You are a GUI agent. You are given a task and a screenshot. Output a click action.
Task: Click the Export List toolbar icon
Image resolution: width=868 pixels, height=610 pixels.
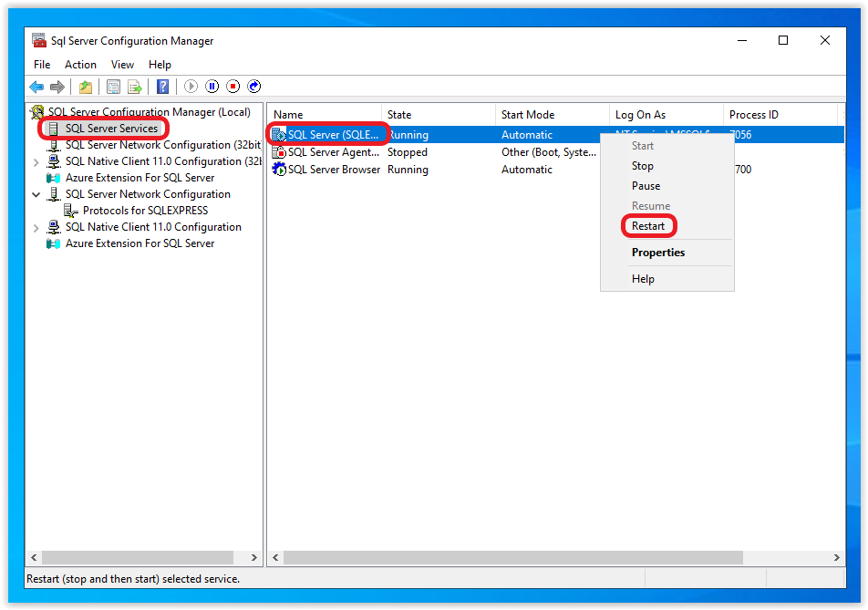135,87
